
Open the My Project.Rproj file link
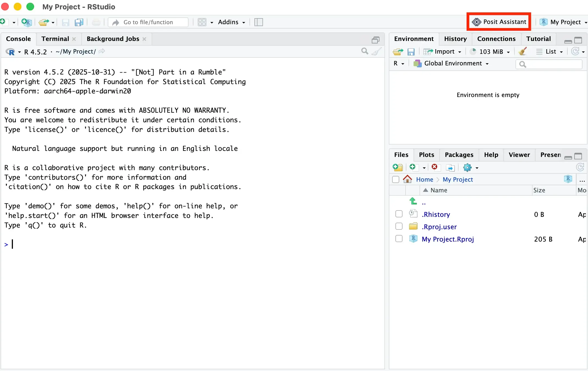tap(448, 239)
